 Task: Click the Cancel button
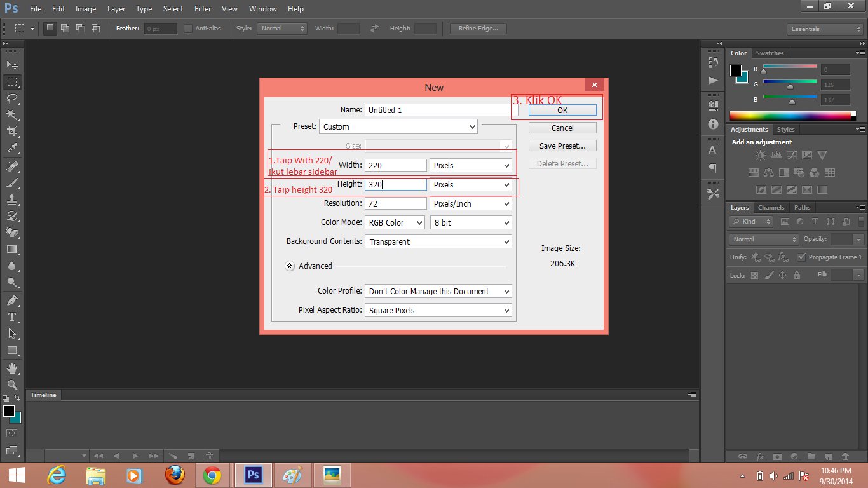[562, 127]
